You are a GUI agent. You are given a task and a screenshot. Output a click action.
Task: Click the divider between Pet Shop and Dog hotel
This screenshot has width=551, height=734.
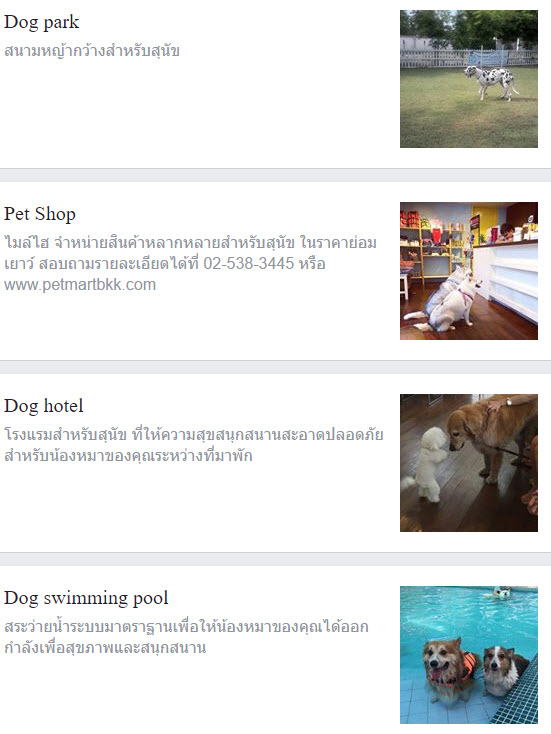click(275, 367)
